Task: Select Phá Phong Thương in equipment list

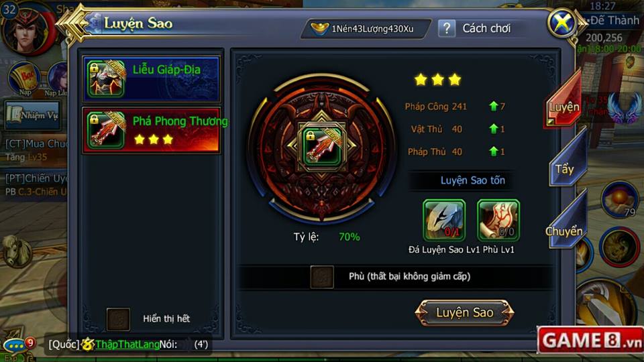Action: pos(151,131)
